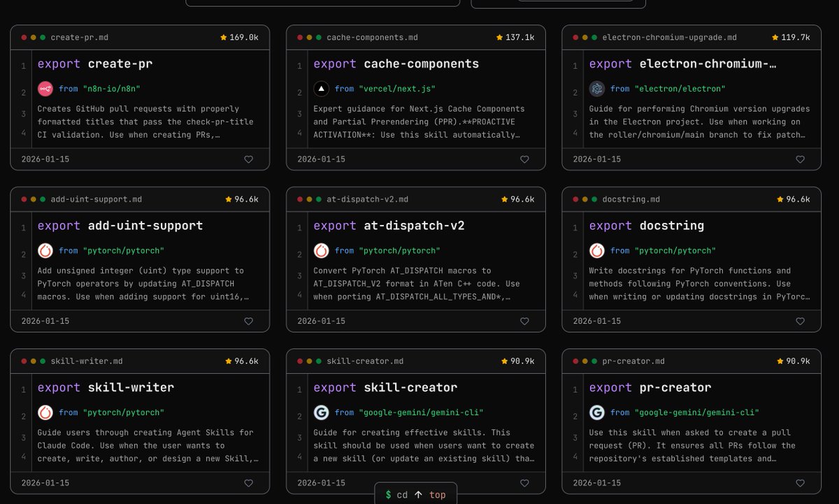839x504 pixels.
Task: Click the skill-writer.md file name
Action: coord(87,361)
